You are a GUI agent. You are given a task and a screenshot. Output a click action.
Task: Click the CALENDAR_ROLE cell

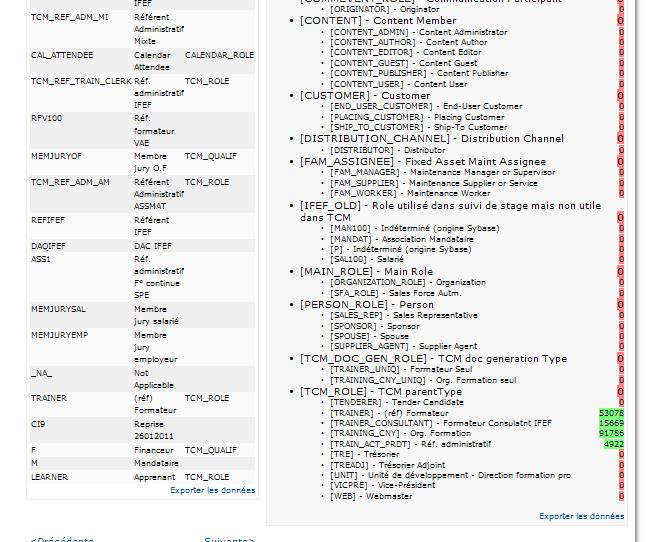pyautogui.click(x=219, y=55)
